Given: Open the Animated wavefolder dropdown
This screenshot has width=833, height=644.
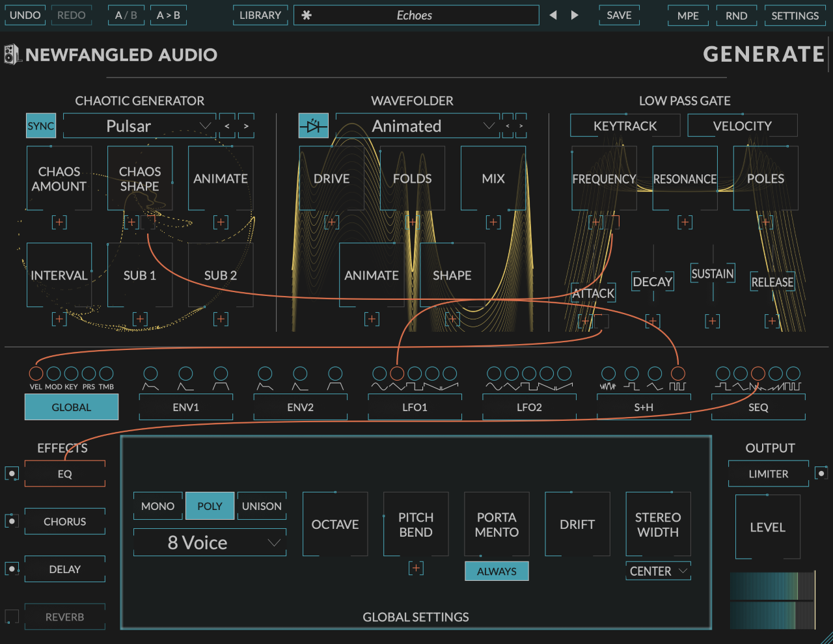Looking at the screenshot, I should click(418, 126).
